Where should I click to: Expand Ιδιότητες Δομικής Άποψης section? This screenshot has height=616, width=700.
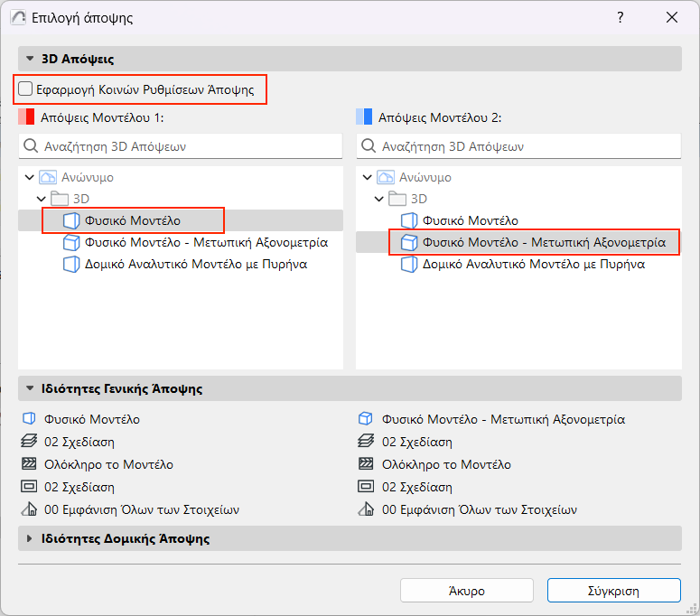click(30, 539)
